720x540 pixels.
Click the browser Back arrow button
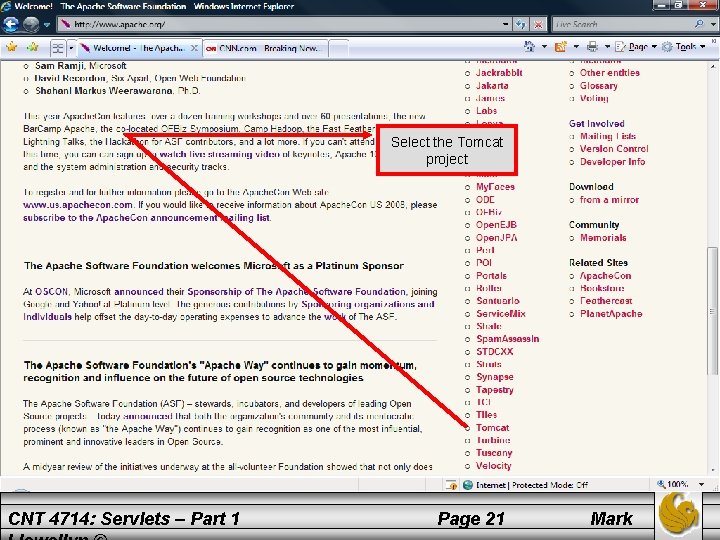point(10,24)
